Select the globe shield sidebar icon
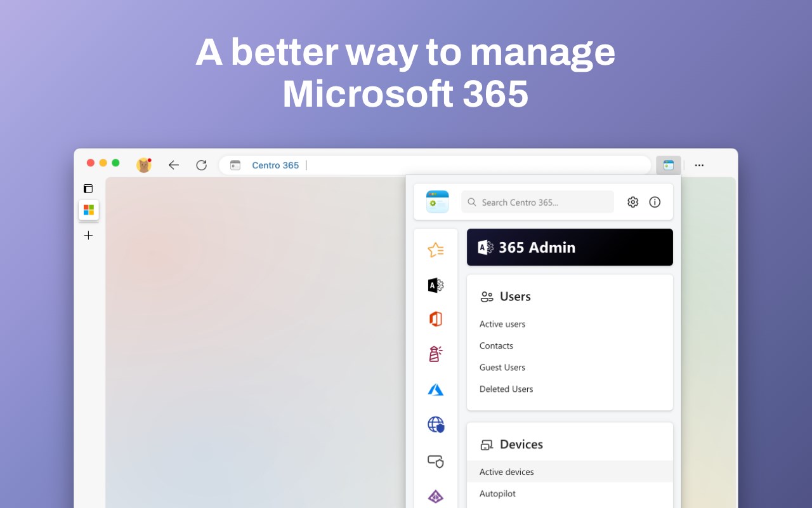The image size is (812, 508). pyautogui.click(x=436, y=425)
